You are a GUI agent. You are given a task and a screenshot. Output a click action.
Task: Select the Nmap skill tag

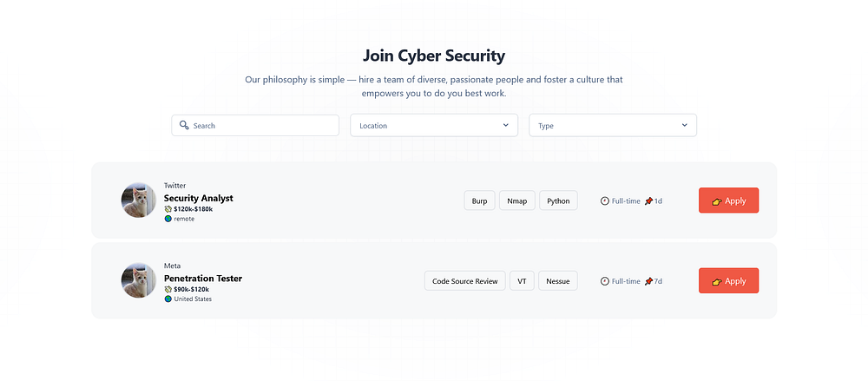[x=517, y=200]
